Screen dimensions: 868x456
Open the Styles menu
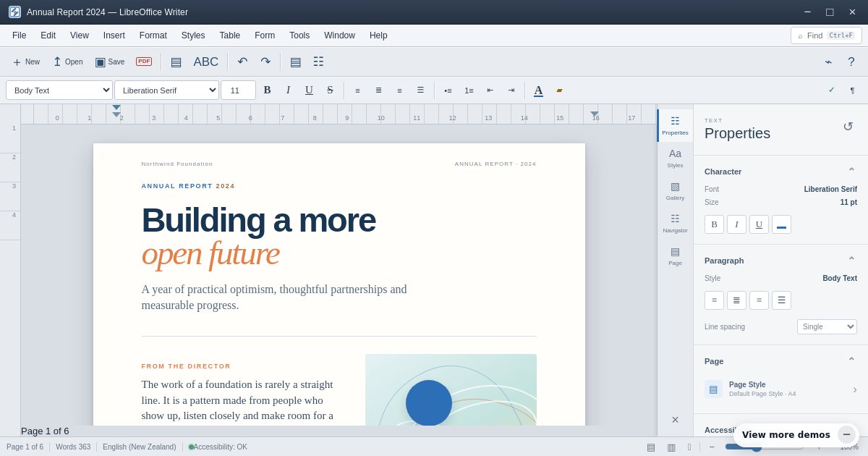tap(193, 35)
